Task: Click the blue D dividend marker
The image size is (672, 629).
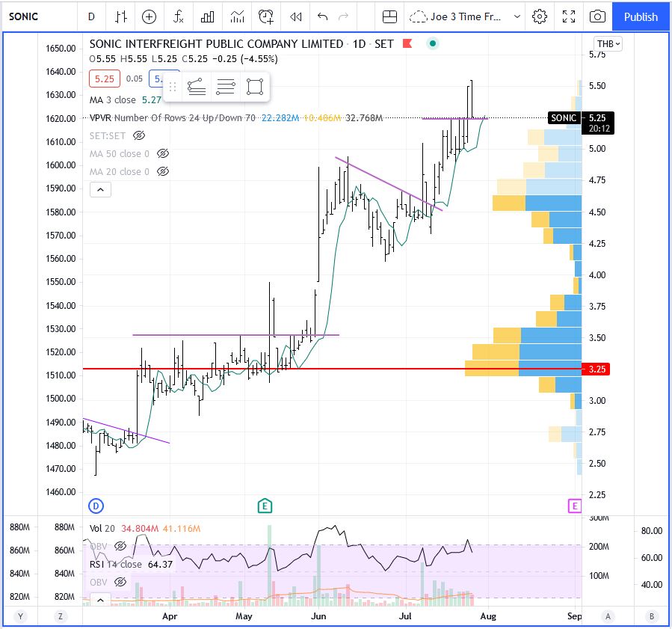Action: click(x=96, y=506)
